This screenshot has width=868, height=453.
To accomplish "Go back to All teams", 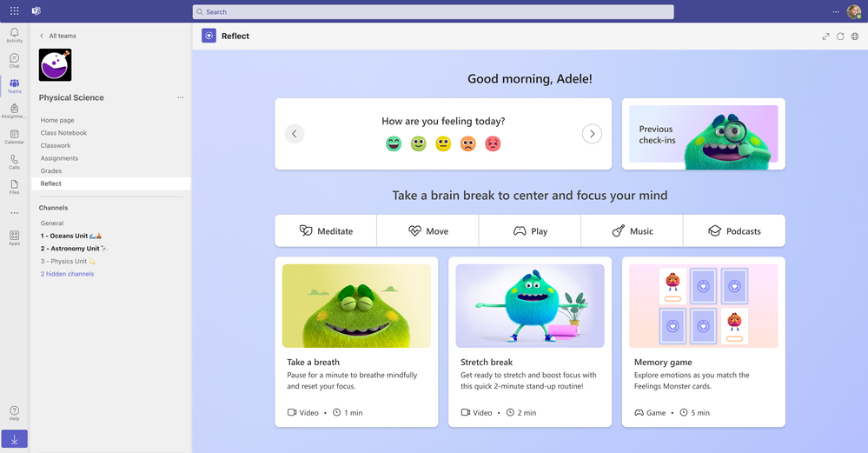I will pyautogui.click(x=57, y=36).
